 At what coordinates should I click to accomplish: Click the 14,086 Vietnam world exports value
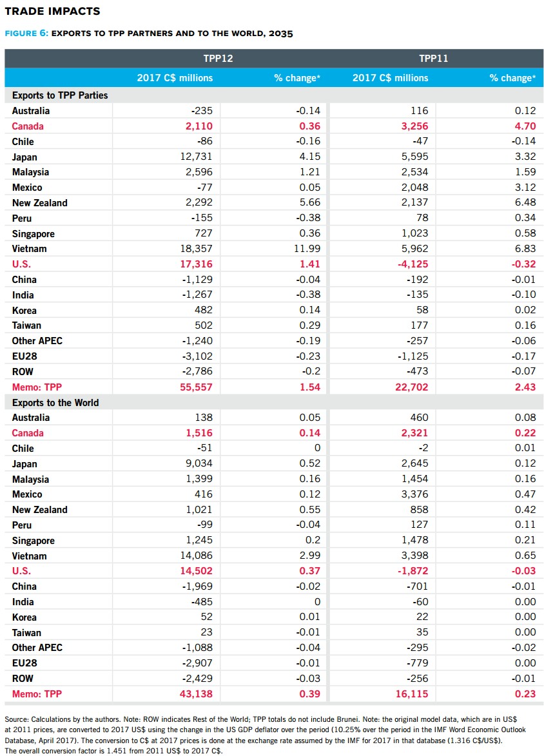pos(195,556)
